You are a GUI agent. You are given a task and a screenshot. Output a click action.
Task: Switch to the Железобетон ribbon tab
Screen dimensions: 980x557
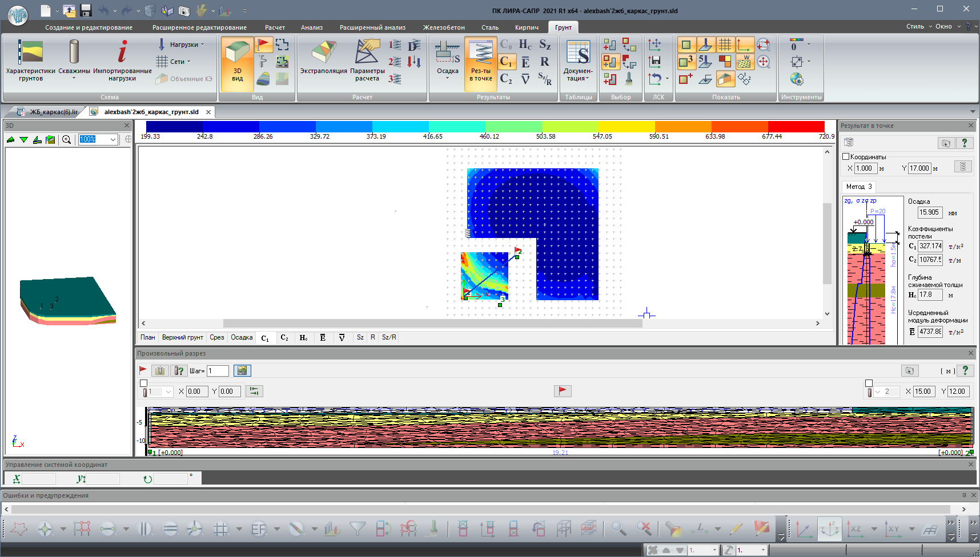[443, 27]
